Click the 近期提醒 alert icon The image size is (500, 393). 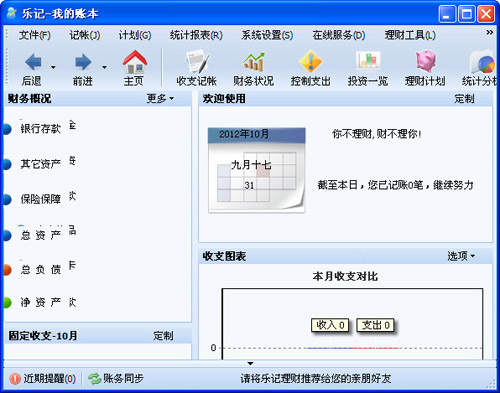pyautogui.click(x=15, y=379)
